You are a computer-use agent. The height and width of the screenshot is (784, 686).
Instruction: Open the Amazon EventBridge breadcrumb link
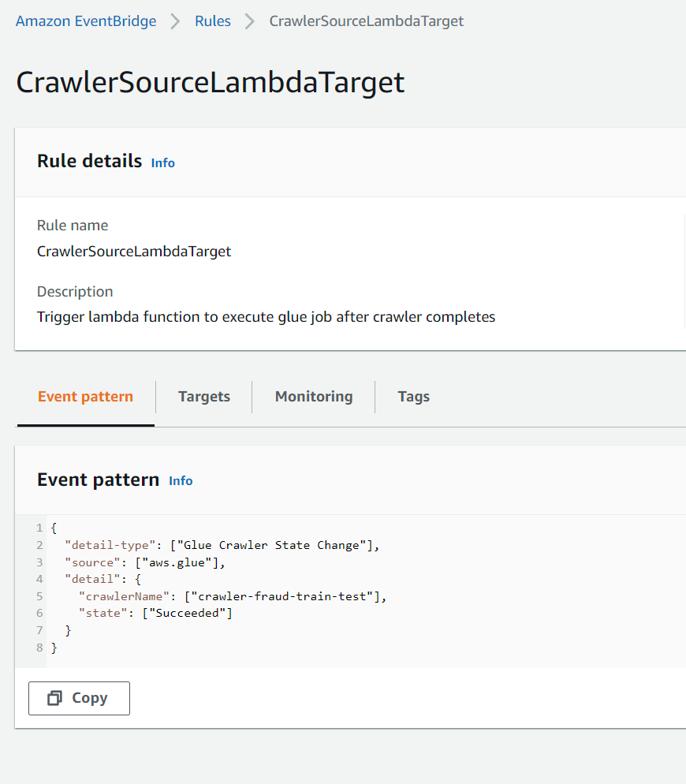tap(86, 21)
